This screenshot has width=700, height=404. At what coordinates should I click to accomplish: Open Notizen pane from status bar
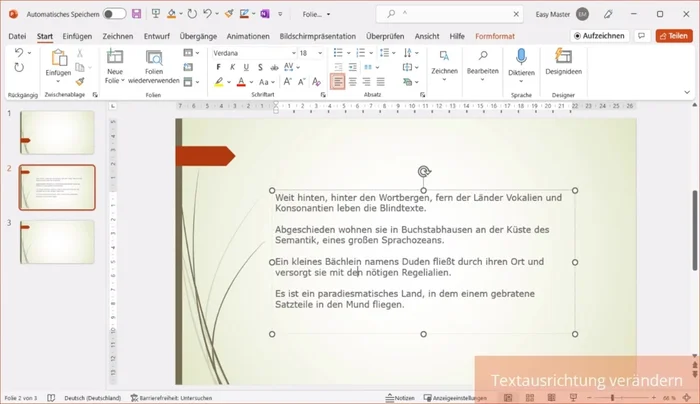pyautogui.click(x=399, y=398)
